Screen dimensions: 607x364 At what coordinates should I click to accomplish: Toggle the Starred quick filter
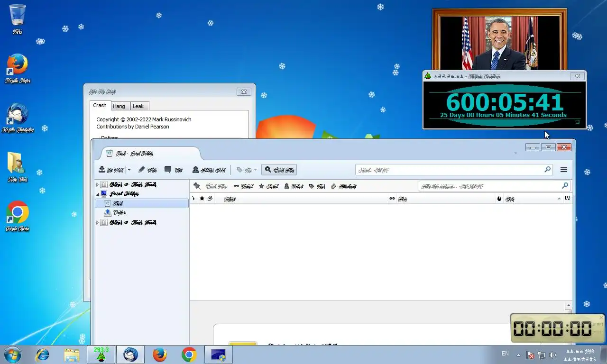pyautogui.click(x=268, y=186)
